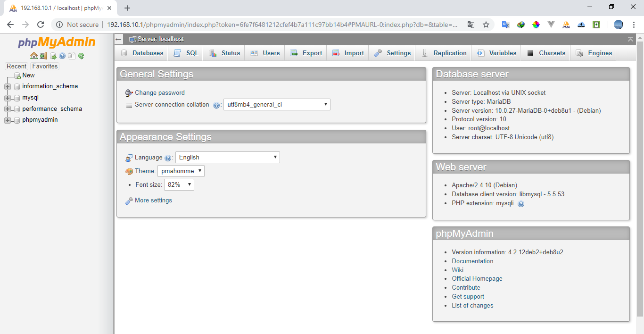The height and width of the screenshot is (334, 644).
Task: Switch to the SQL tab
Action: 186,53
